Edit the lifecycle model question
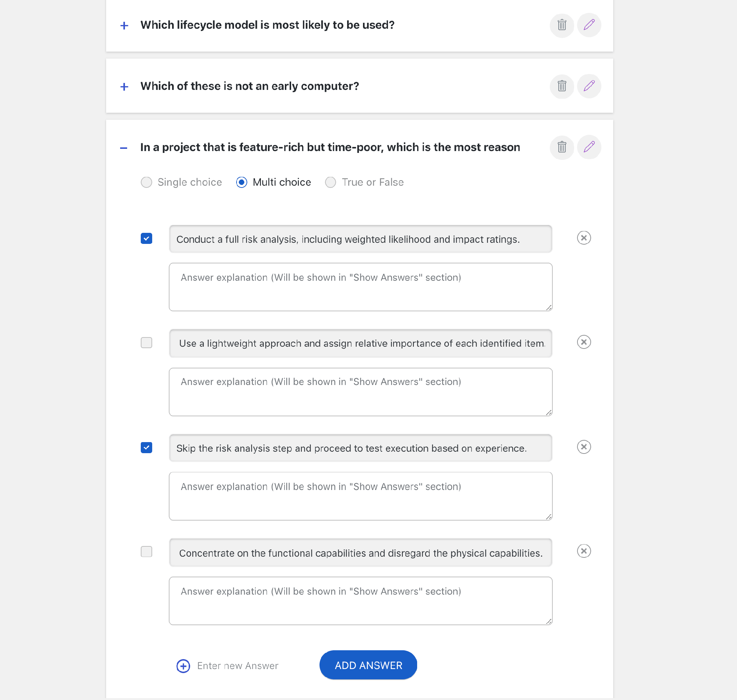737x700 pixels. point(589,25)
